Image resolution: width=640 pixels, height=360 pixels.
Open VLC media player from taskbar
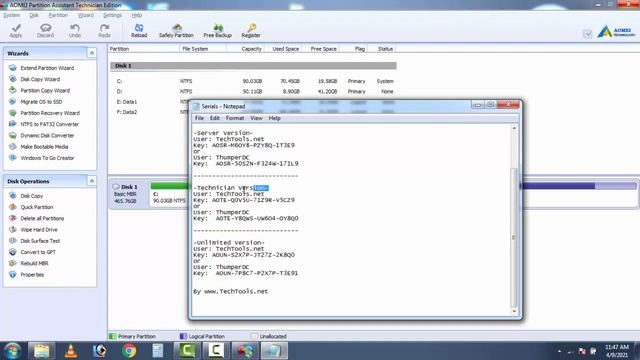(71, 351)
